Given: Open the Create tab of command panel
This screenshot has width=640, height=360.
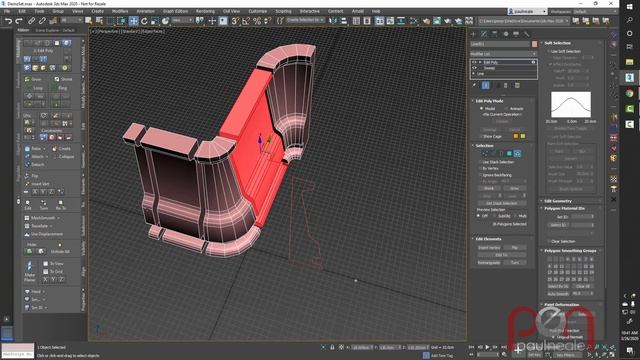Looking at the screenshot, I should click(x=473, y=34).
